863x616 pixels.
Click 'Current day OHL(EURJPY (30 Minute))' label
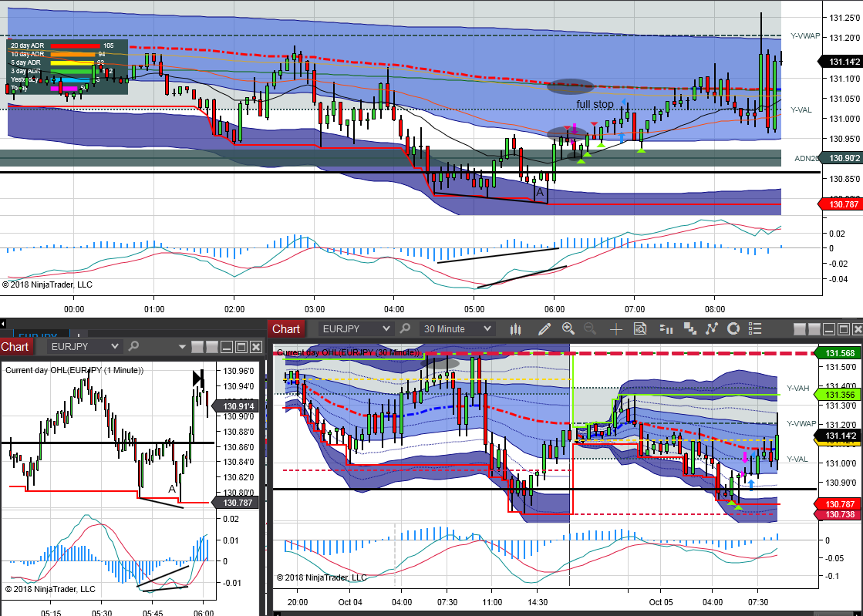(348, 352)
